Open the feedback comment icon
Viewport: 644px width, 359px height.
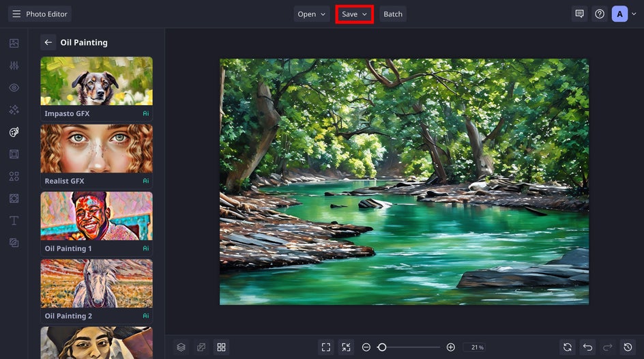(579, 14)
